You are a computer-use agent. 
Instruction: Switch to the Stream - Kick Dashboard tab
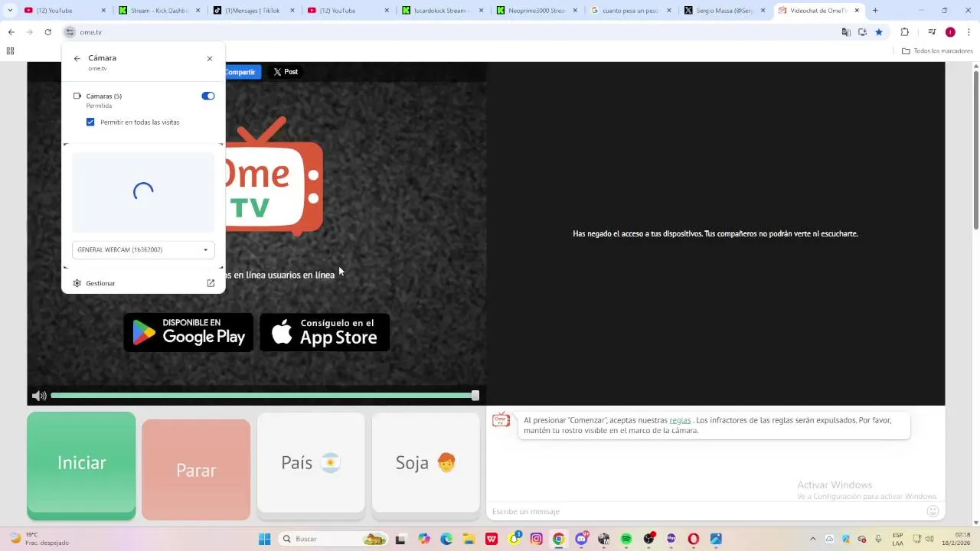pos(158,11)
